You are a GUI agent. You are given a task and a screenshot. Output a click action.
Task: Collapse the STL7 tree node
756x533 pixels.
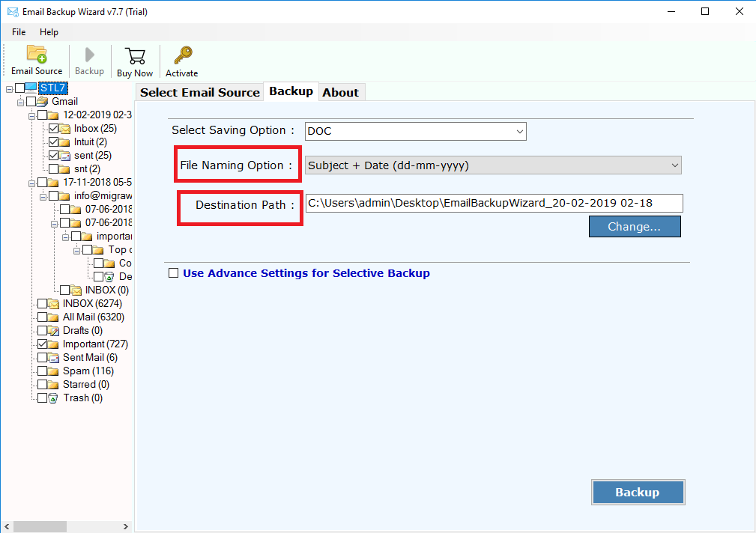click(9, 89)
